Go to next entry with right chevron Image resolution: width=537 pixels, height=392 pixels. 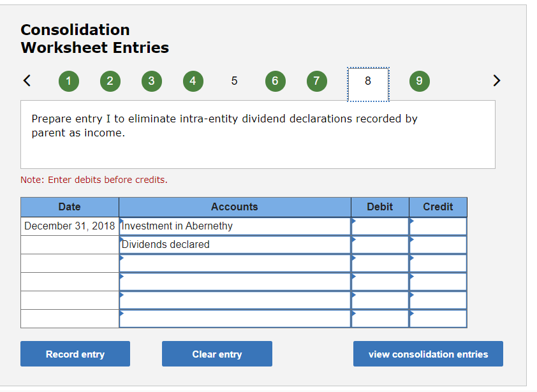point(497,81)
